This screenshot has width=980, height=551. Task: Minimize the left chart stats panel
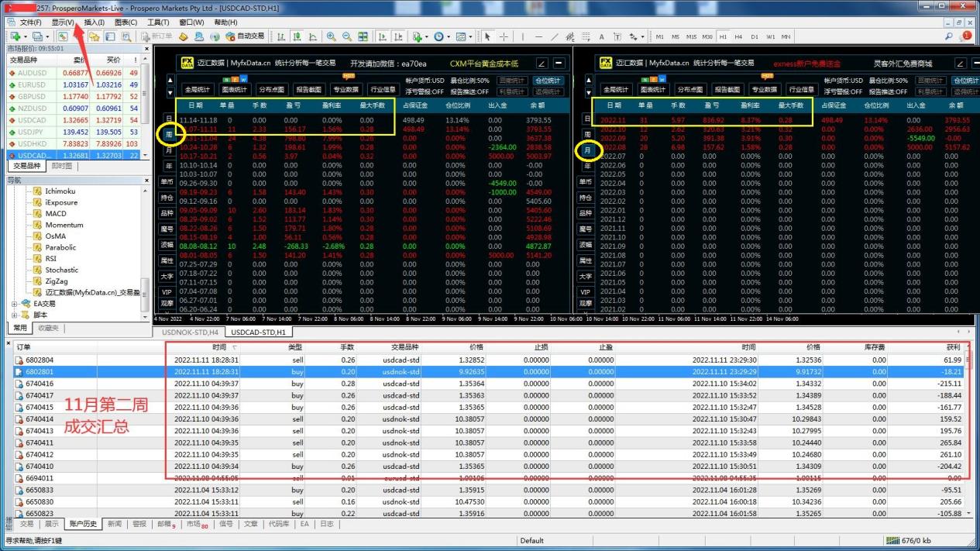558,64
